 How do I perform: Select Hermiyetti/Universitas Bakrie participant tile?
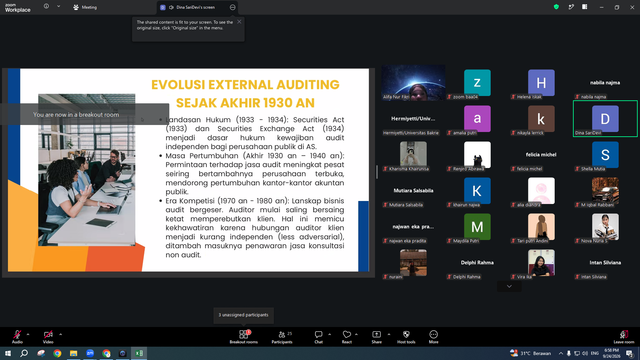(413, 118)
